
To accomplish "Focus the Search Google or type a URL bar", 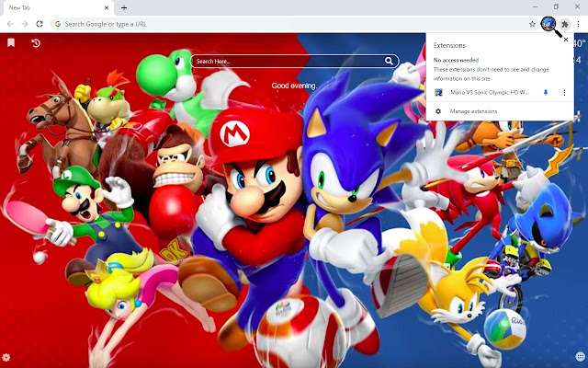I will [294, 24].
